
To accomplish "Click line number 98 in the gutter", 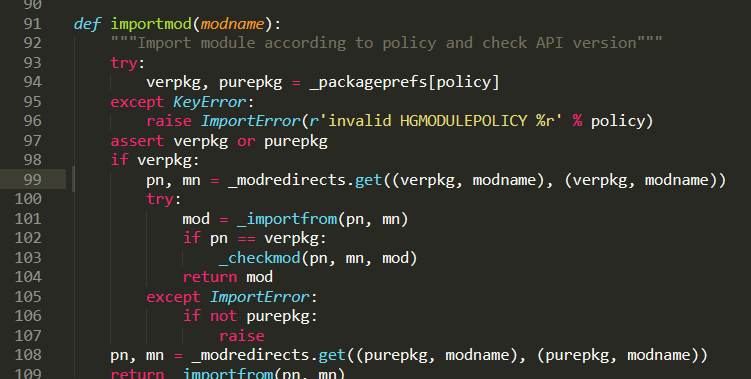I will (33, 160).
